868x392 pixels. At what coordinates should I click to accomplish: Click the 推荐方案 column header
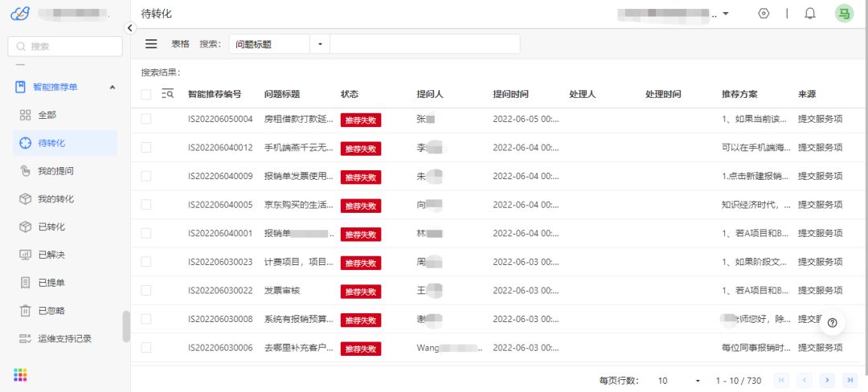click(739, 95)
